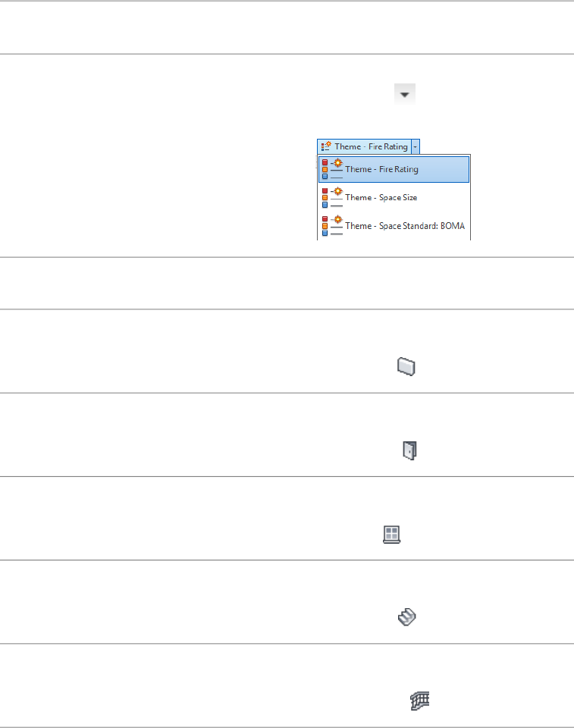Click the Window tool icon
This screenshot has width=574, height=728.
391,535
